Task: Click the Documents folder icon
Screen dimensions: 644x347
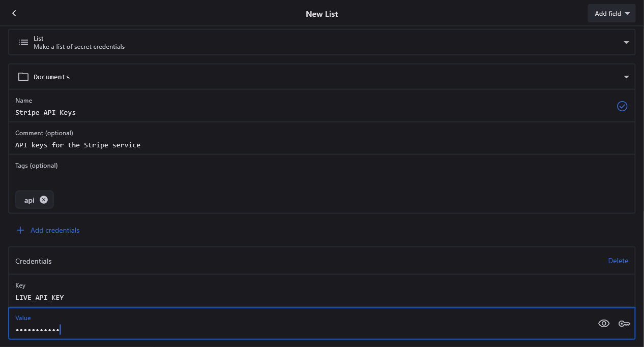Action: (23, 77)
